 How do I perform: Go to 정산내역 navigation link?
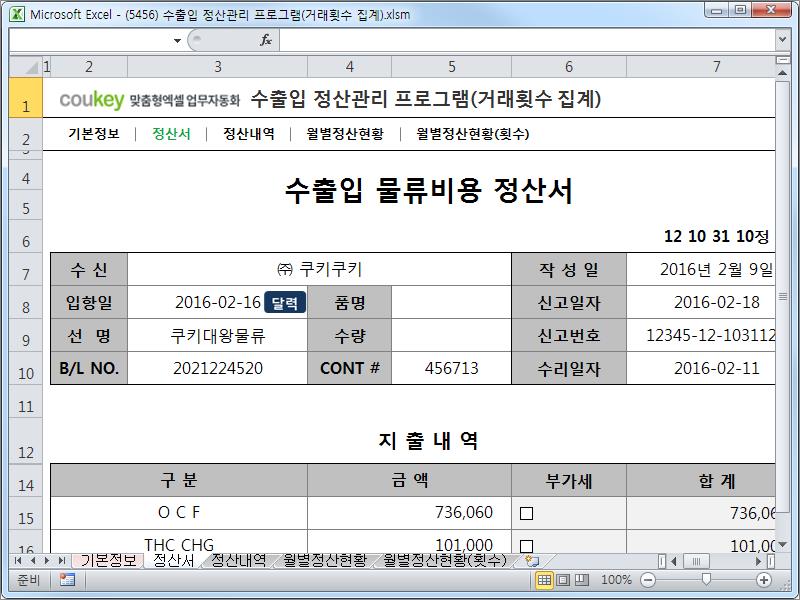(x=249, y=134)
